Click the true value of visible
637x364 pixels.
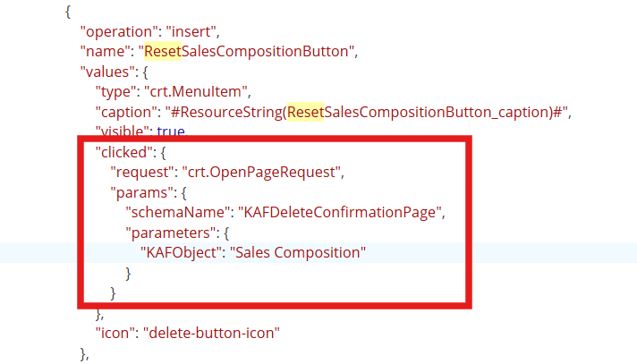pos(171,131)
